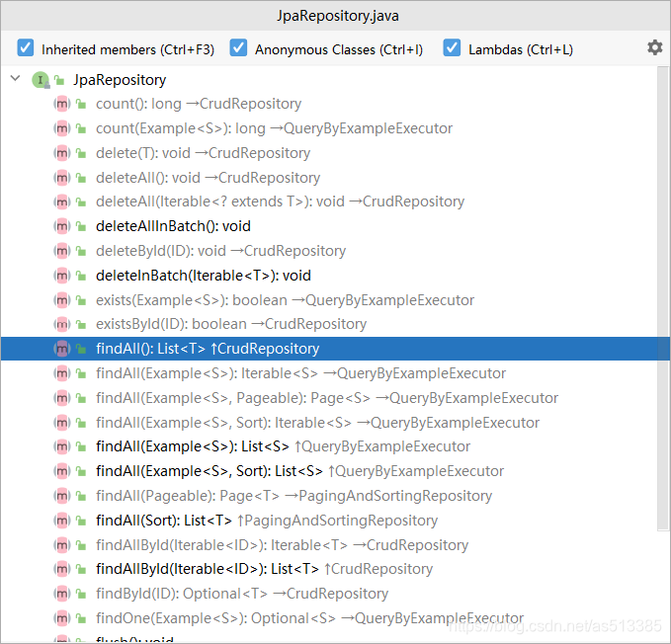The width and height of the screenshot is (671, 644).
Task: Click public visibility icon of count(): long
Action: [x=81, y=104]
